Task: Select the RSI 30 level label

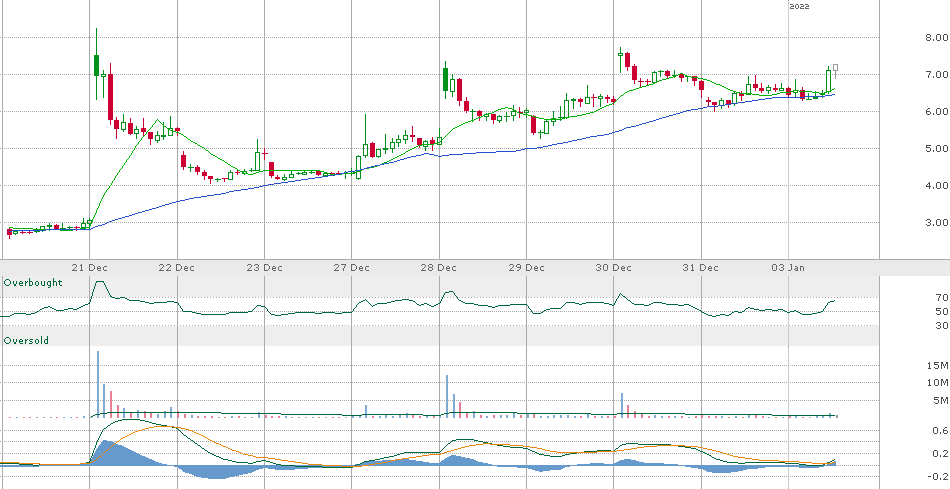Action: pos(942,326)
